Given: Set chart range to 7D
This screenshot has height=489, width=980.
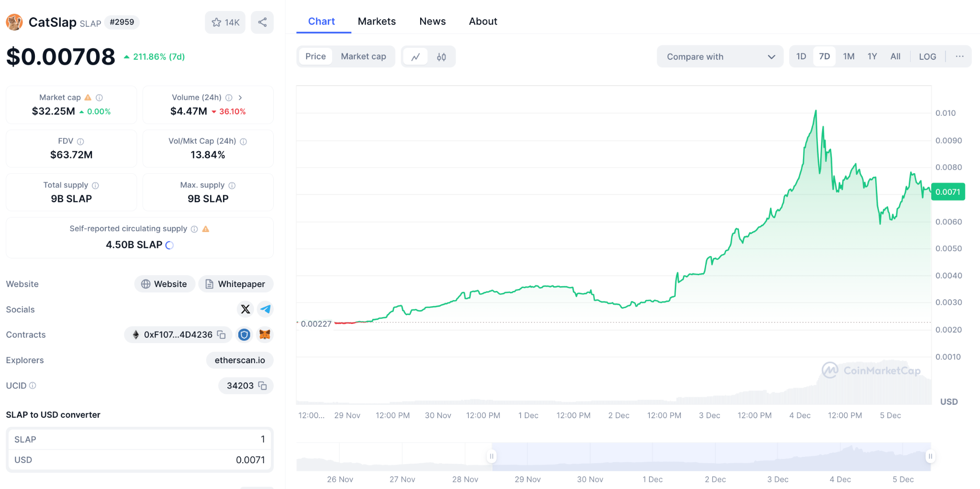Looking at the screenshot, I should 824,56.
